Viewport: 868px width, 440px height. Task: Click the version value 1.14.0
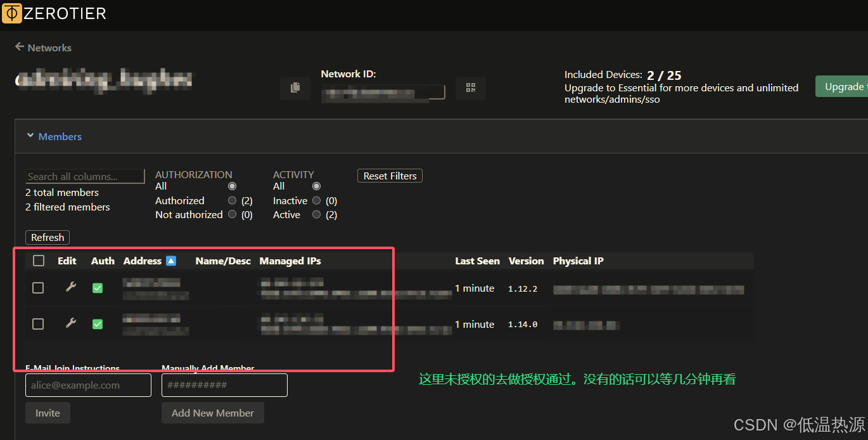pyautogui.click(x=523, y=325)
